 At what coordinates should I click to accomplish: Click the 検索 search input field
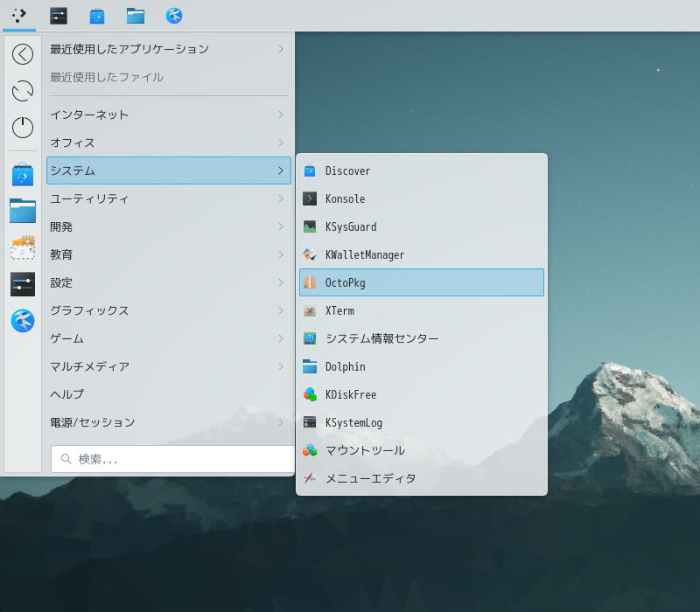(x=172, y=459)
